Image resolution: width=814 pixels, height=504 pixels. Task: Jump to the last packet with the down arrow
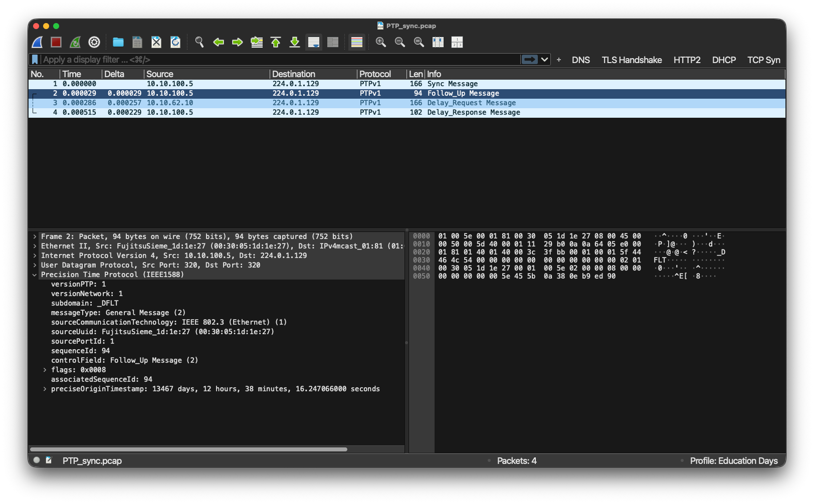pyautogui.click(x=295, y=43)
